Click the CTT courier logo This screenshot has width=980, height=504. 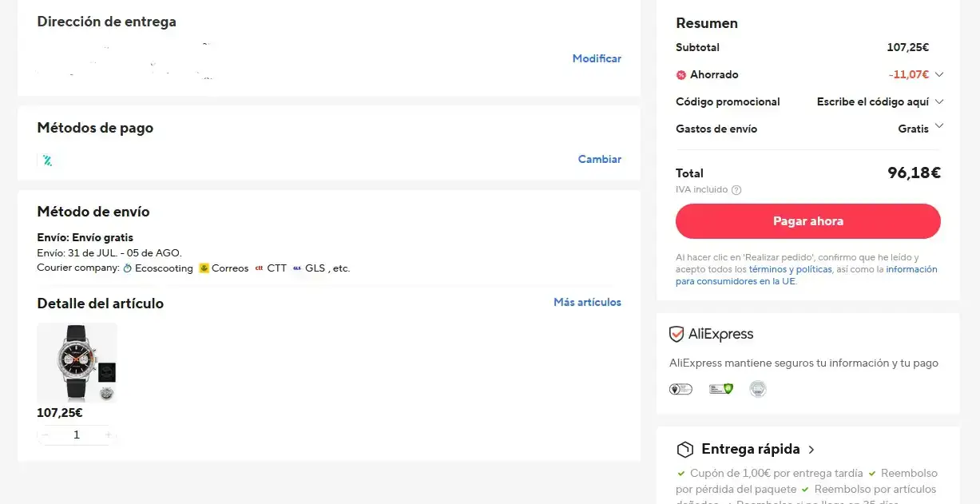tap(259, 268)
